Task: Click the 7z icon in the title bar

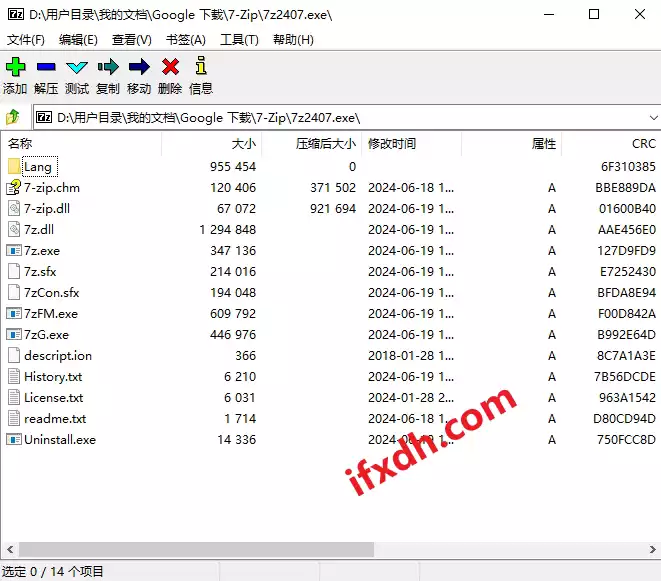Action: [16, 14]
